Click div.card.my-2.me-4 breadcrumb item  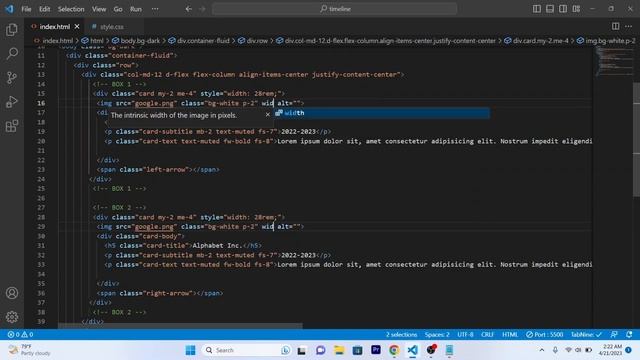536,40
